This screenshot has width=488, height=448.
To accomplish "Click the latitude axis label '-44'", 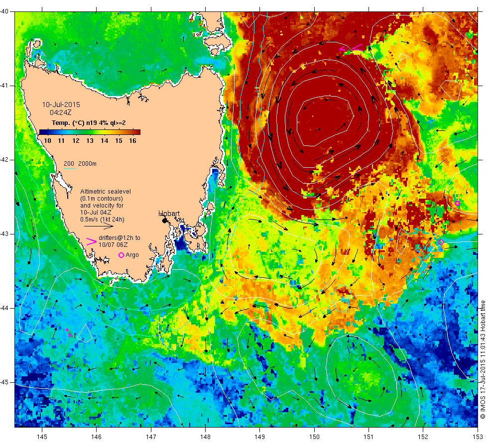I will coord(4,308).
